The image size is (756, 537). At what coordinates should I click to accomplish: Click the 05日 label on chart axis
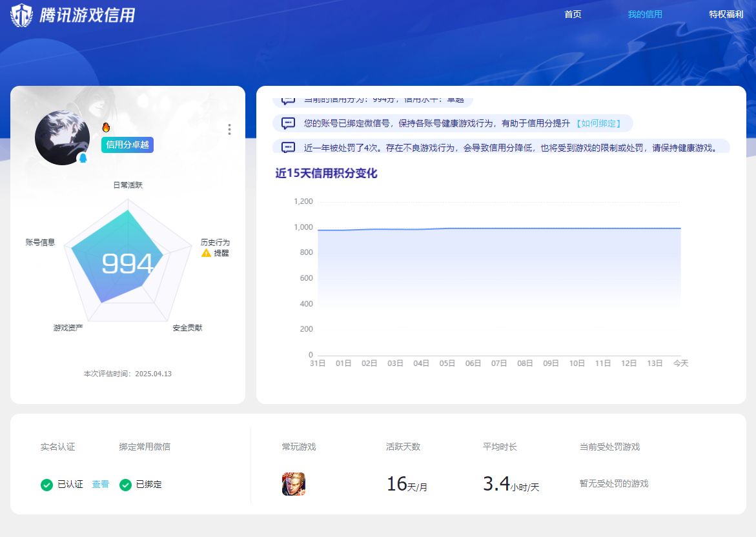447,363
